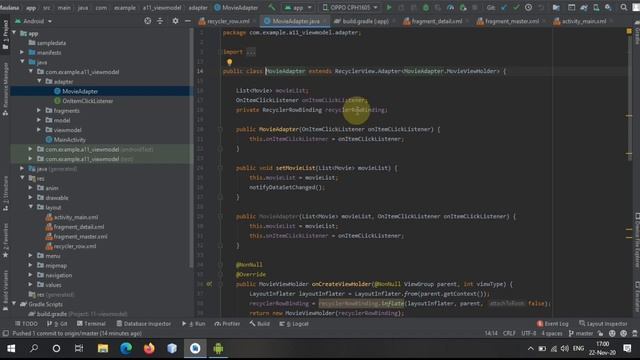Screen dimensions: 640x360
Task: Open Windows notification center icon
Action: point(627,348)
